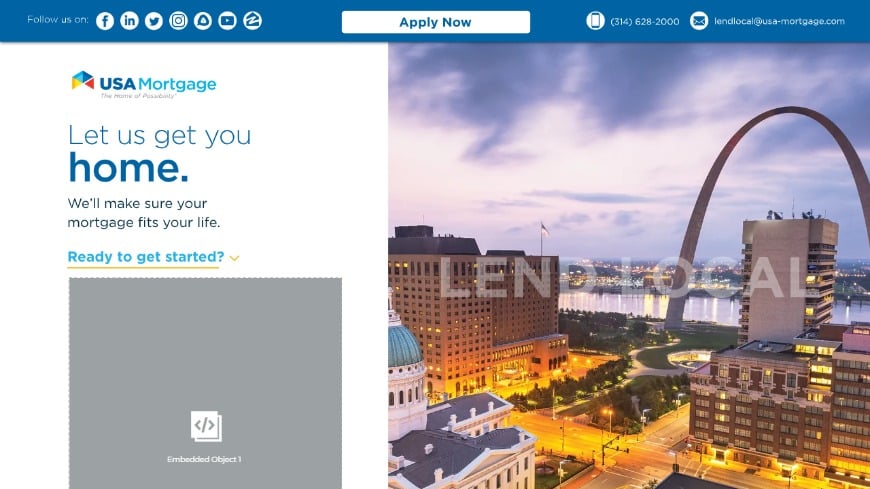The image size is (870, 489).
Task: Click the lendlocal@usa-mortgage.com email link
Action: [x=779, y=21]
